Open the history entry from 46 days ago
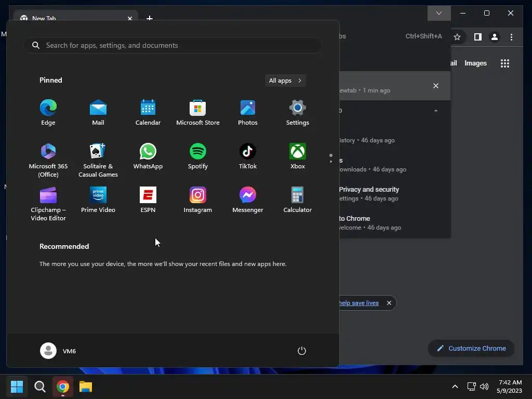This screenshot has width=532, height=399. tap(395, 136)
